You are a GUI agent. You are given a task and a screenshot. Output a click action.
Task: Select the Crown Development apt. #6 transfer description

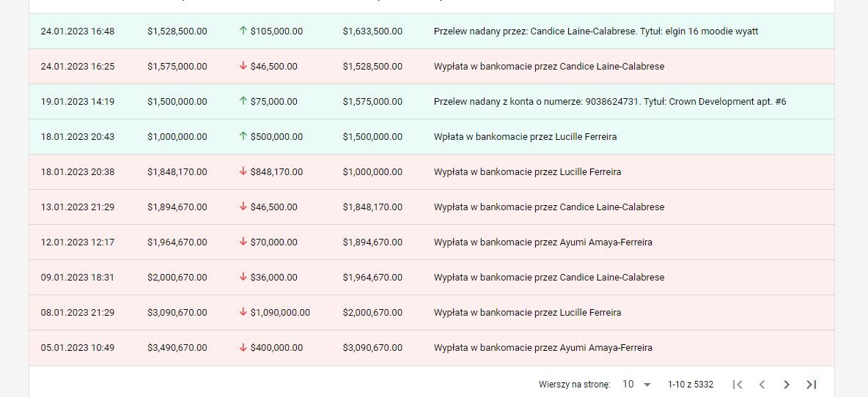[610, 102]
